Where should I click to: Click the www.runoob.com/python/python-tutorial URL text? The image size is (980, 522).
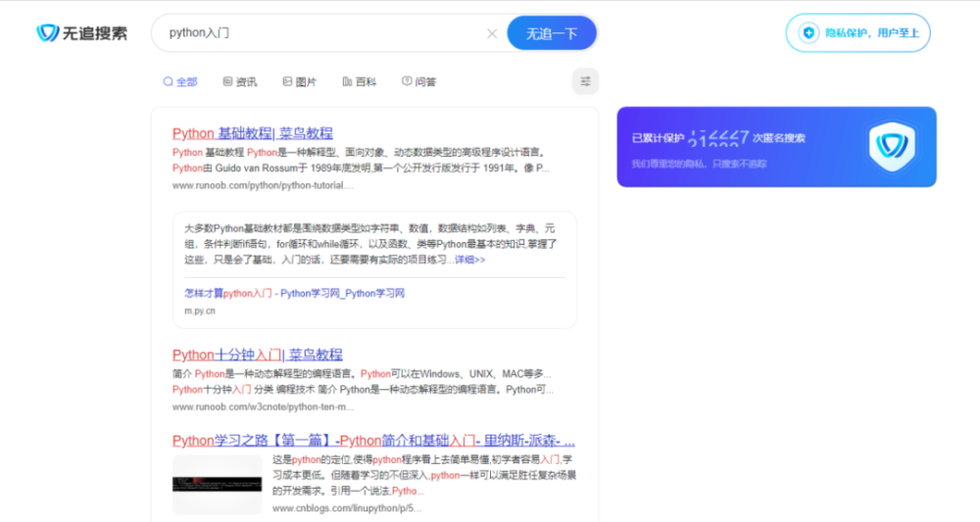click(x=263, y=185)
